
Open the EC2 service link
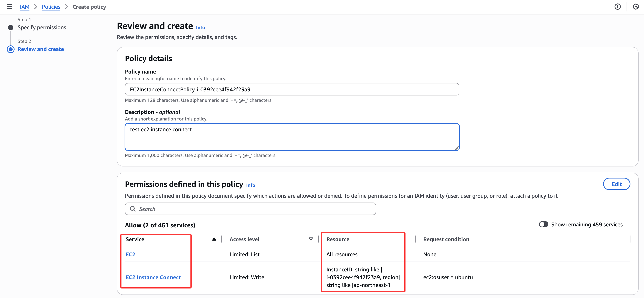pos(131,254)
